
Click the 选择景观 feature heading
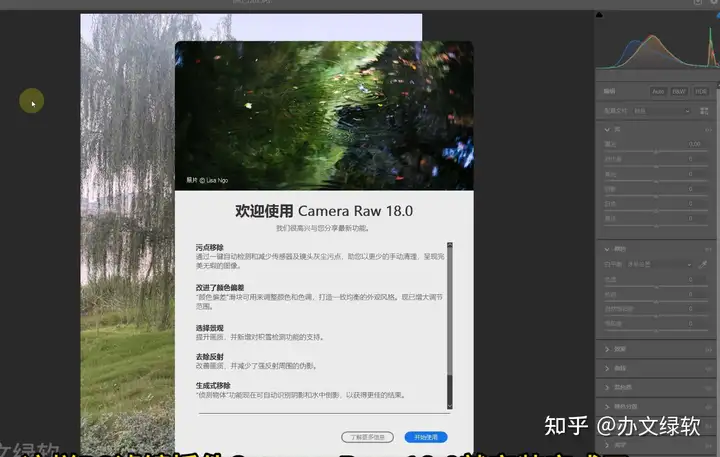tap(210, 328)
